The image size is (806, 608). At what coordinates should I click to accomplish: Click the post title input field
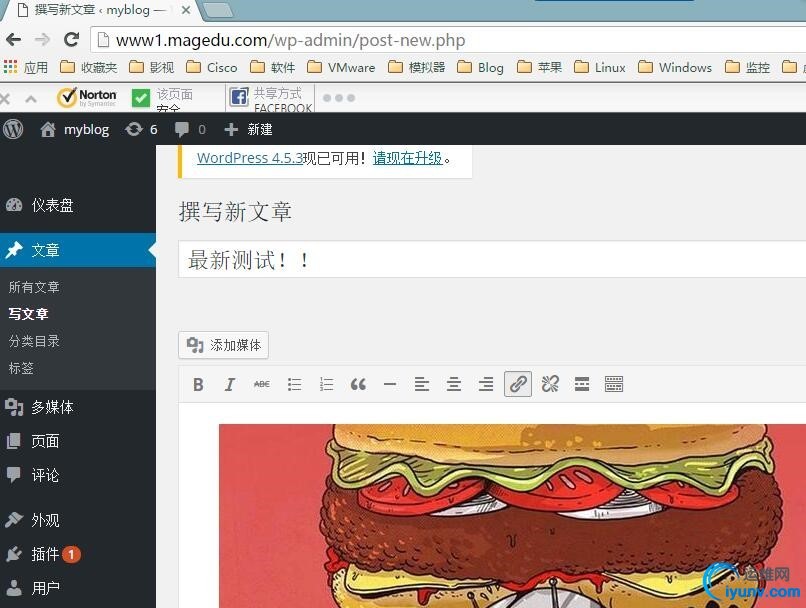coord(492,260)
